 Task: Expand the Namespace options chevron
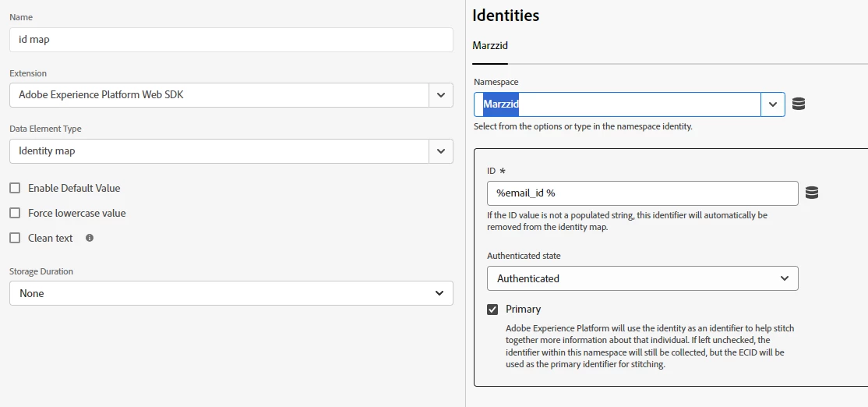pyautogui.click(x=773, y=104)
